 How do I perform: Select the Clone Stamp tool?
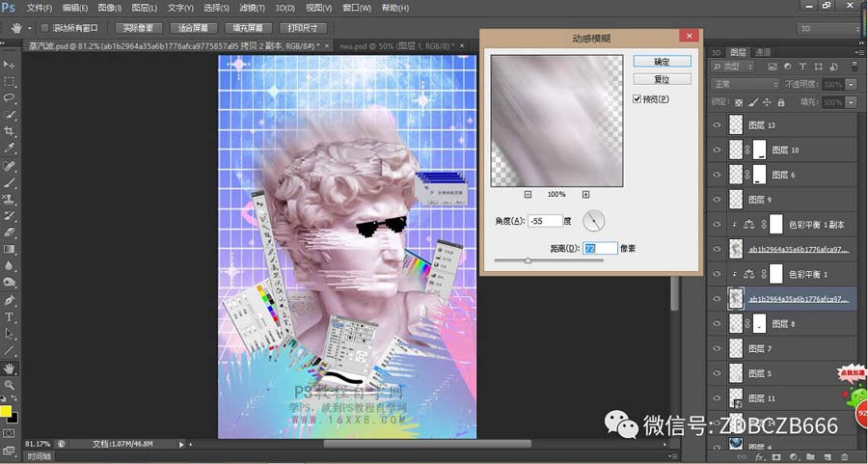(x=9, y=199)
